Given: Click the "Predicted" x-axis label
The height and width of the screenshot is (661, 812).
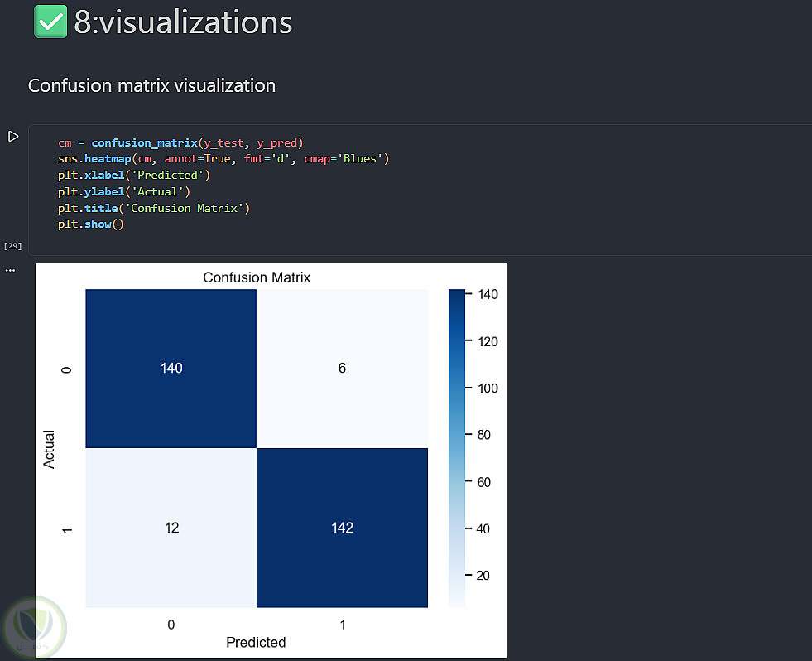Looking at the screenshot, I should pyautogui.click(x=257, y=642).
